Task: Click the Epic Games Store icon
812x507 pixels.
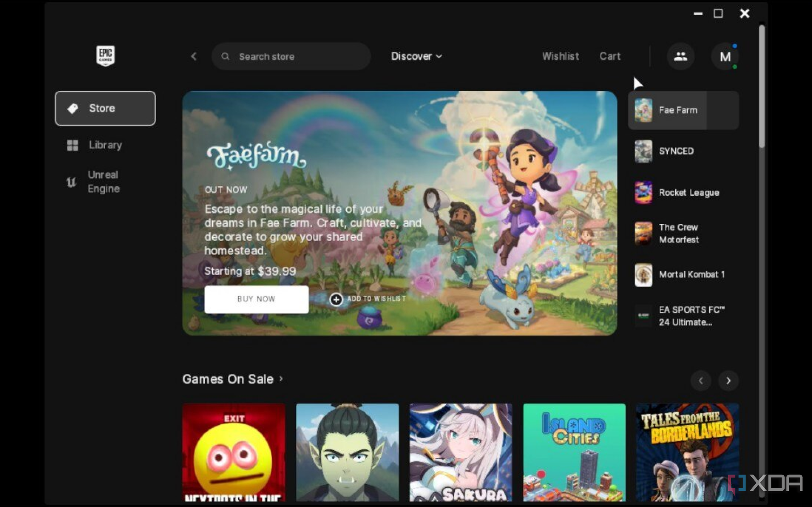Action: click(104, 56)
